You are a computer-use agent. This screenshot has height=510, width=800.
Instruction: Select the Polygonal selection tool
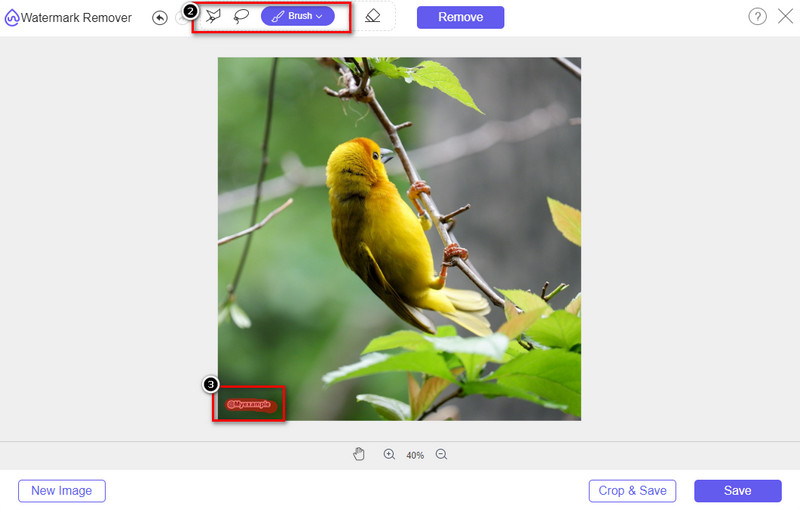point(213,17)
